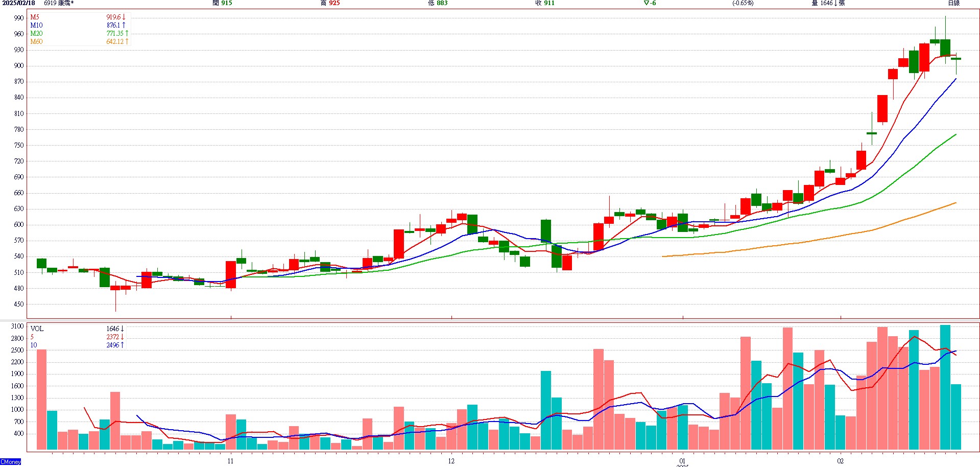Click the price change ▽-6
Image resolution: width=980 pixels, height=467 pixels.
(650, 3)
